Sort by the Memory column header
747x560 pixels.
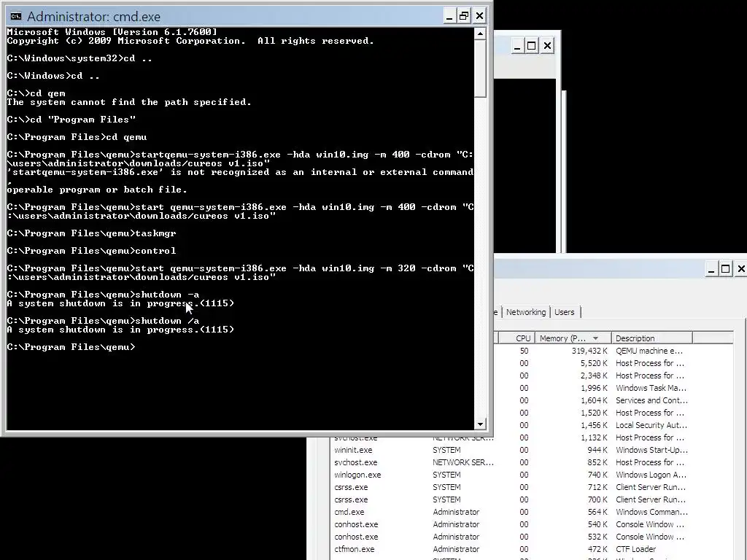click(573, 338)
